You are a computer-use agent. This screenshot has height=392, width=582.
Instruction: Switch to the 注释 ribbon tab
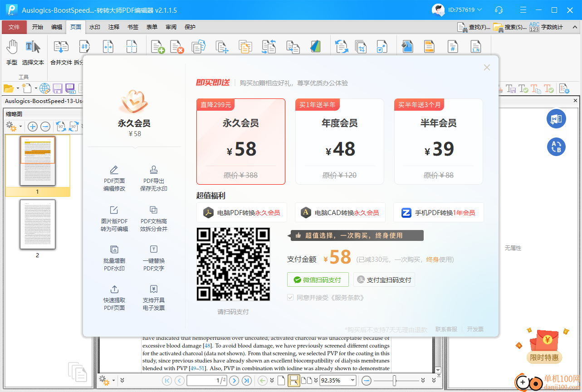coord(114,27)
